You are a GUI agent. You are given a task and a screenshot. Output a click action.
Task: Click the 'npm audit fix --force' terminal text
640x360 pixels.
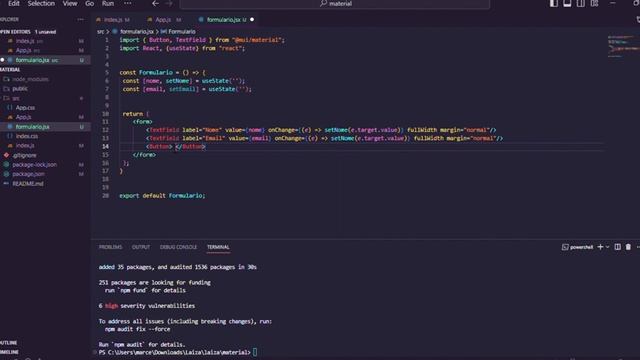[138, 329]
